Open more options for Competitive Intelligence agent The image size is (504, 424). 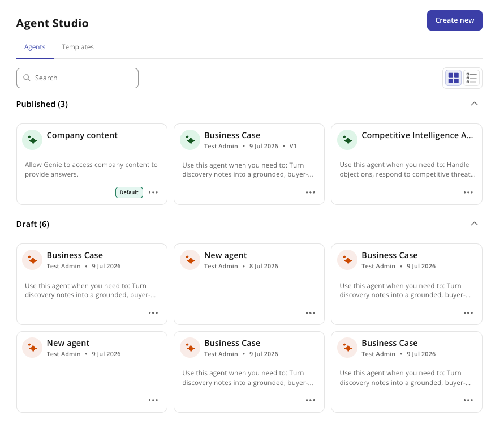pyautogui.click(x=468, y=192)
